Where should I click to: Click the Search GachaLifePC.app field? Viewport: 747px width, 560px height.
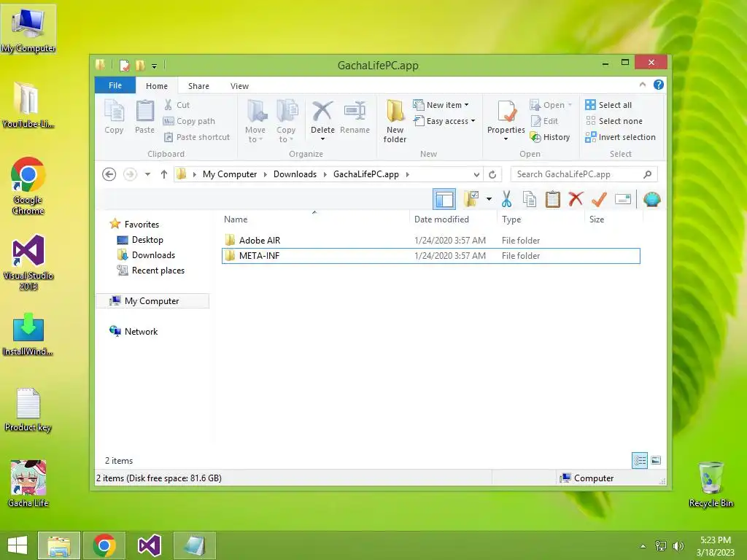(584, 174)
